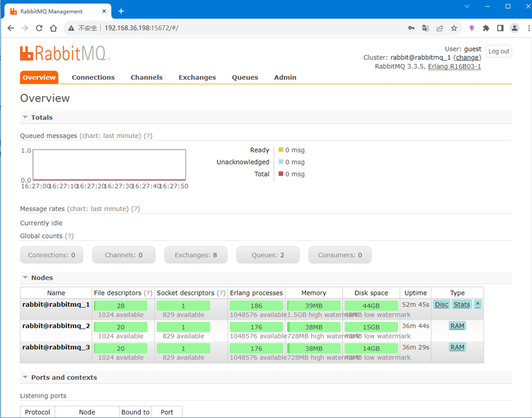The width and height of the screenshot is (532, 418).
Task: Open help for Global counts
Action: (69, 236)
